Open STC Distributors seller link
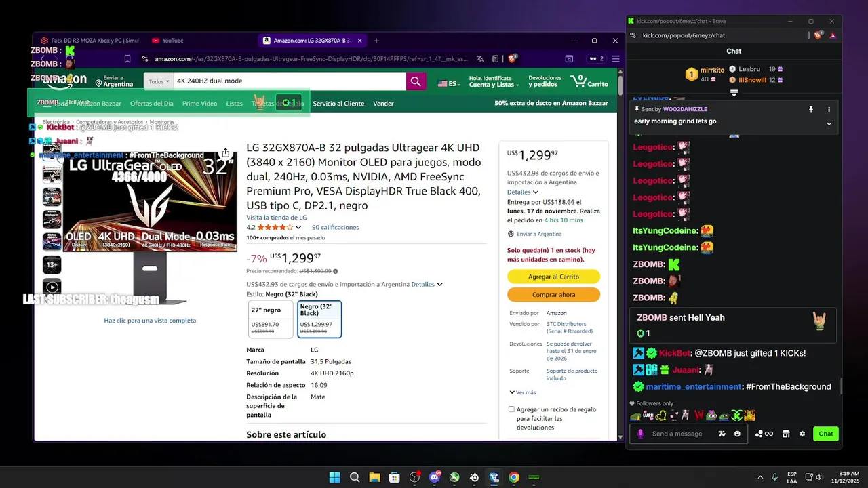The width and height of the screenshot is (868, 488). tap(570, 327)
